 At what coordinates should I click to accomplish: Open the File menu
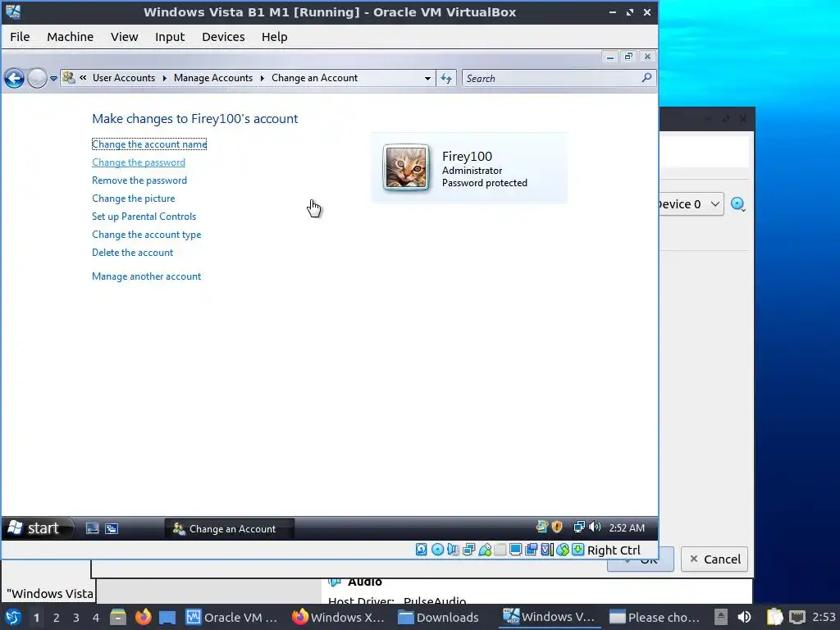[x=20, y=37]
